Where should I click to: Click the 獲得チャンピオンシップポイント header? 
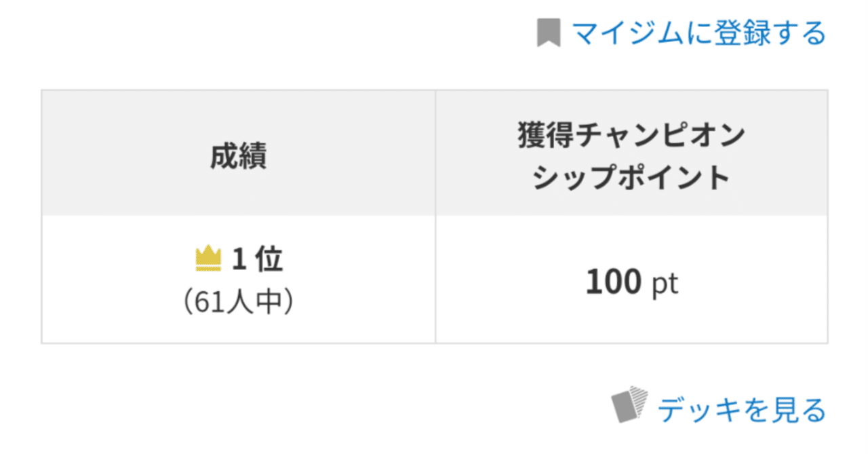tap(631, 153)
